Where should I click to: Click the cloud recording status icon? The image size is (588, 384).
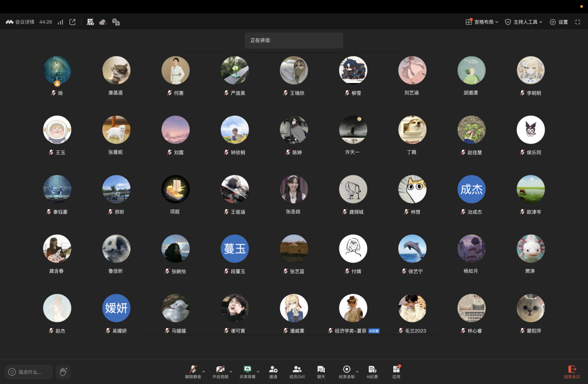pos(103,22)
